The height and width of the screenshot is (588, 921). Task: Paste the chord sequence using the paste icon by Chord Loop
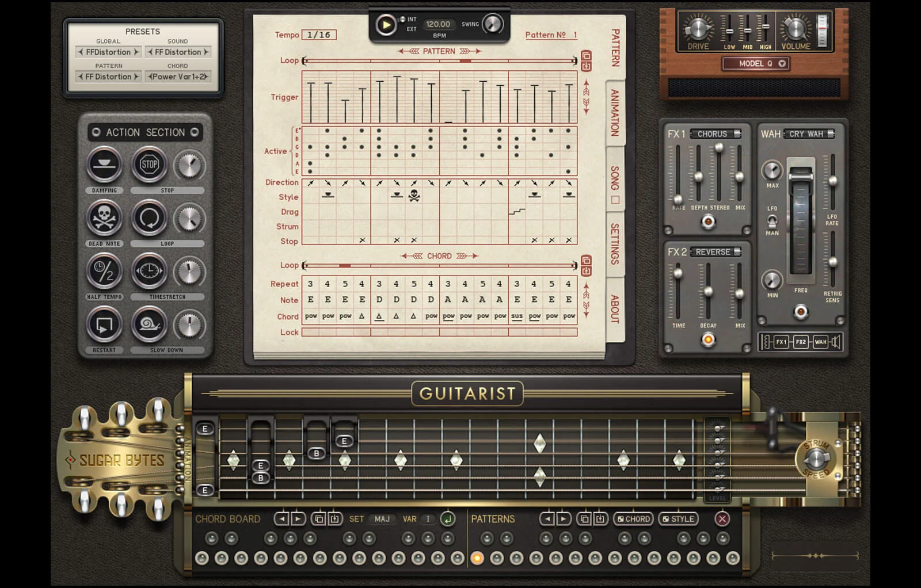tap(586, 271)
